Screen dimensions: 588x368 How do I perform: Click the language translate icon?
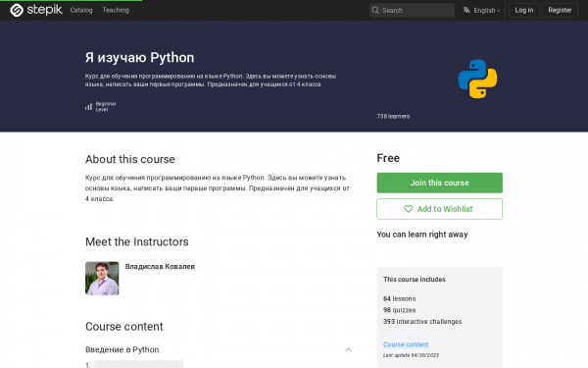(466, 10)
